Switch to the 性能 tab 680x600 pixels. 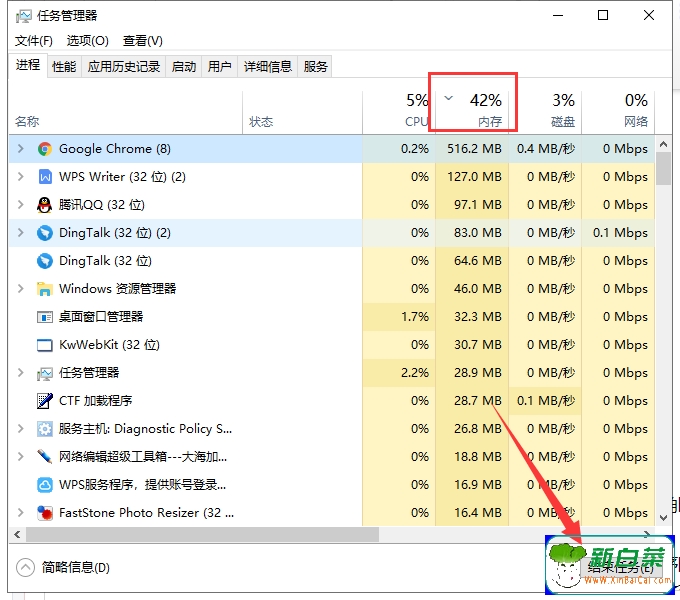click(64, 67)
